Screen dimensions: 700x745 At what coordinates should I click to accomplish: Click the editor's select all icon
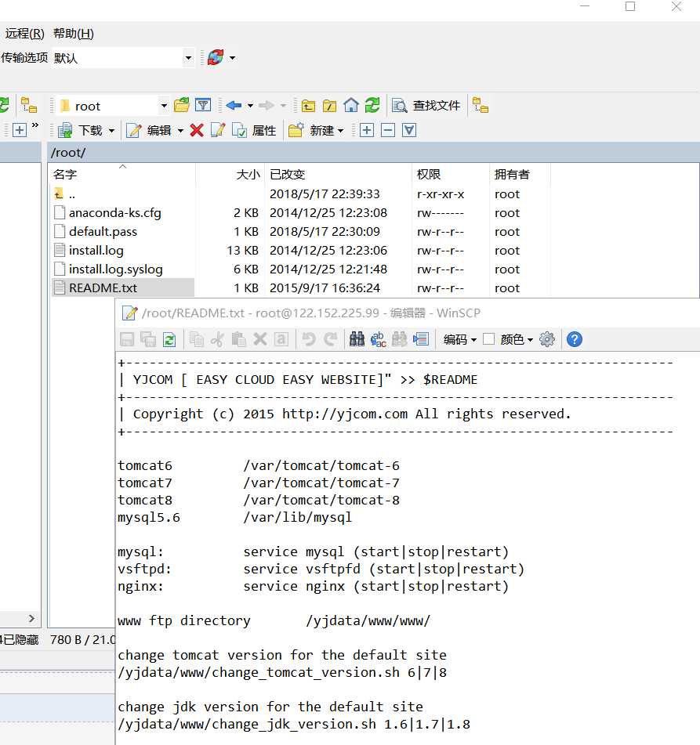click(x=281, y=339)
